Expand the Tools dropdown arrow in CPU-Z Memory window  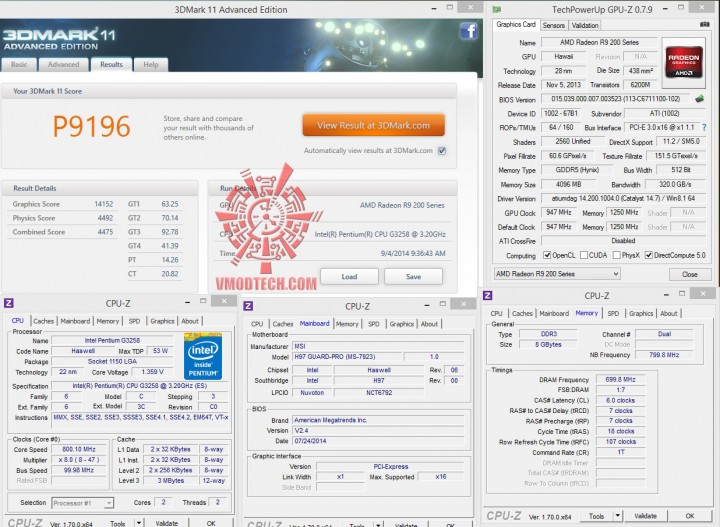click(x=618, y=516)
